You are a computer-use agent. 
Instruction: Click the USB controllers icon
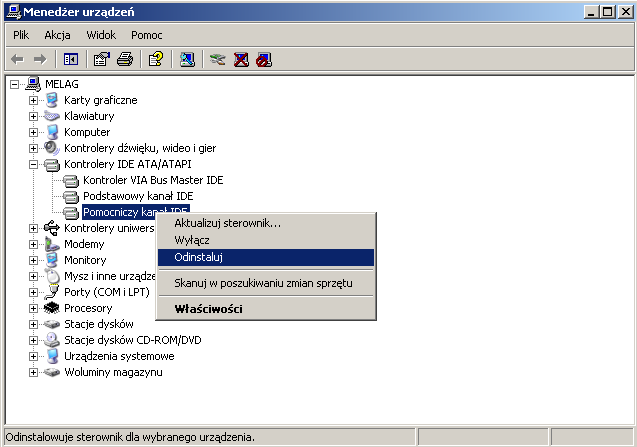point(52,228)
